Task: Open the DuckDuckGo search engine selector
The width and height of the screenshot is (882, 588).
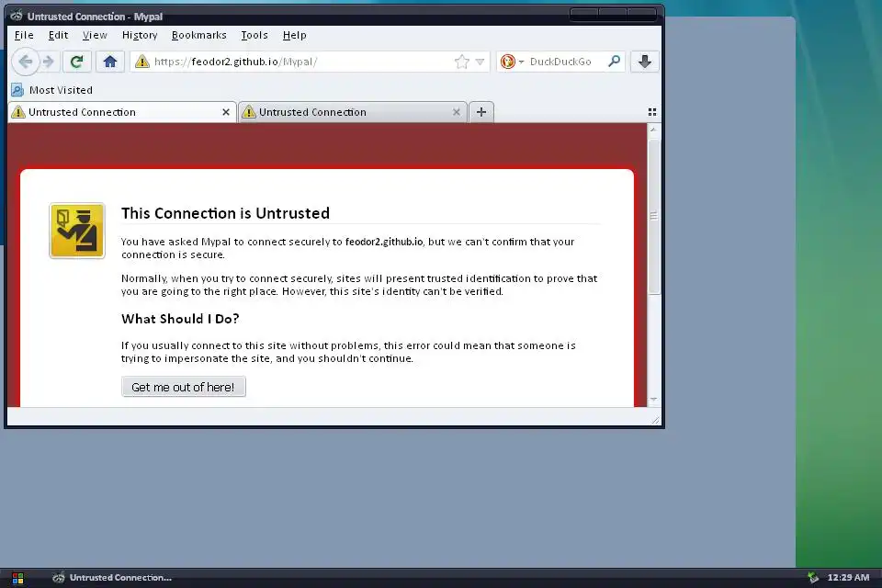Action: (512, 62)
